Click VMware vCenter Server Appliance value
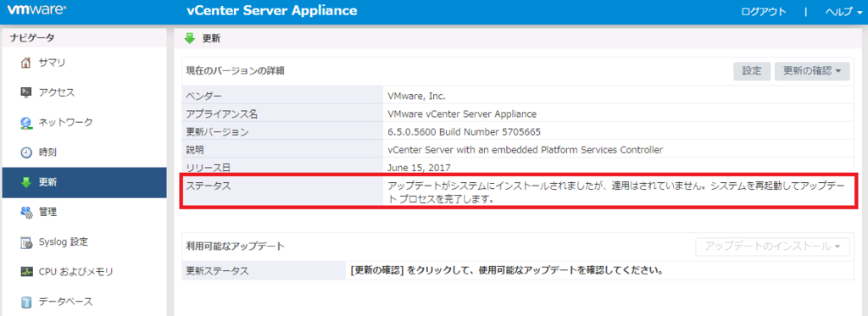This screenshot has width=868, height=316. coord(462,114)
